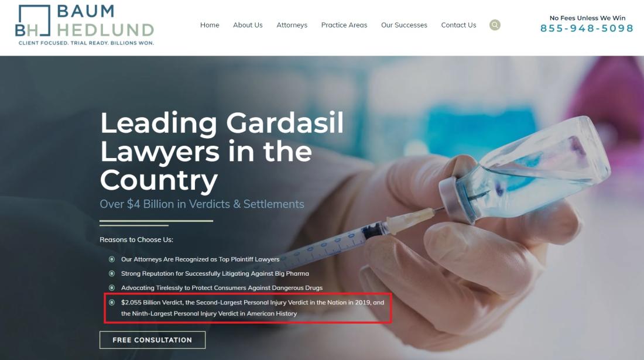Click the FREE CONSULTATION button
644x360 pixels.
click(x=152, y=340)
